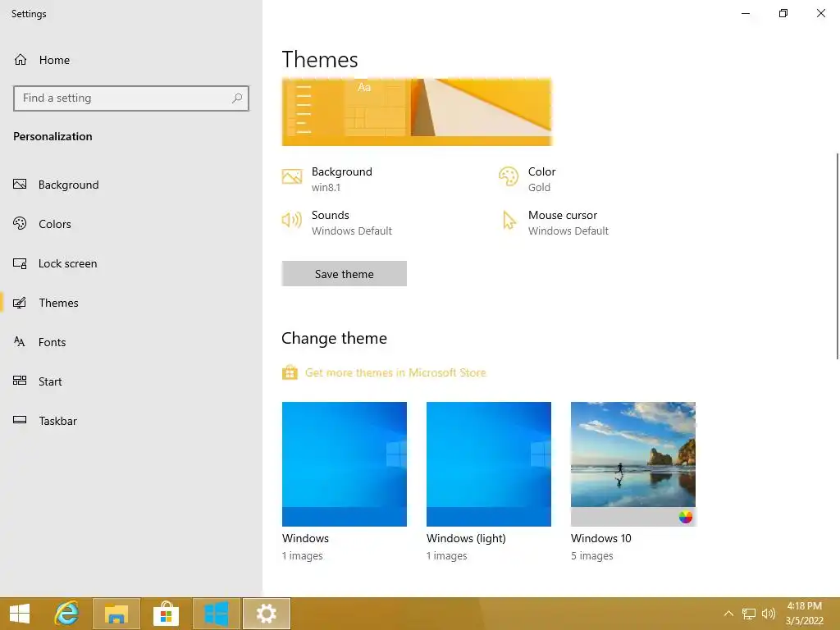840x630 pixels.
Task: Click the Windows (light) "1 images" label
Action: [447, 555]
